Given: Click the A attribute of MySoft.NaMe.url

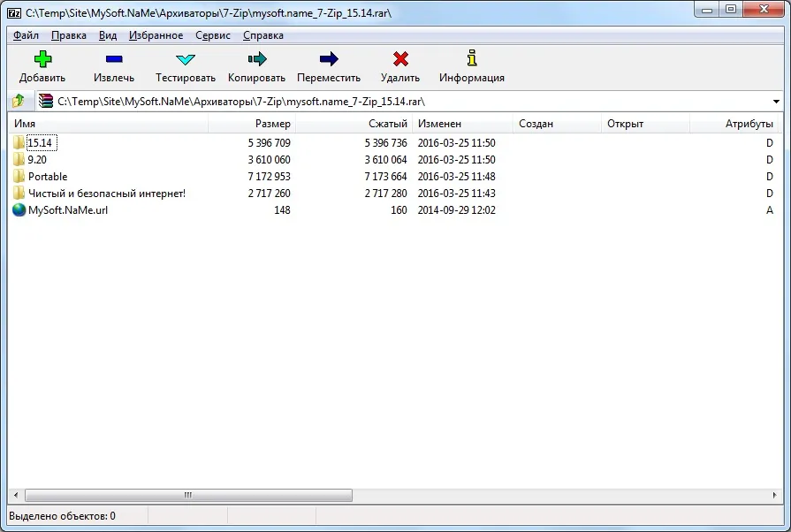Looking at the screenshot, I should click(x=769, y=209).
